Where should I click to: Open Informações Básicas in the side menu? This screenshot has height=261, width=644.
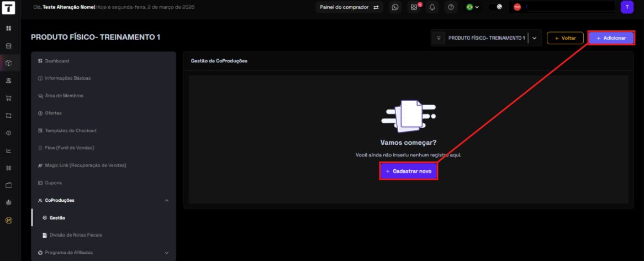(67, 78)
